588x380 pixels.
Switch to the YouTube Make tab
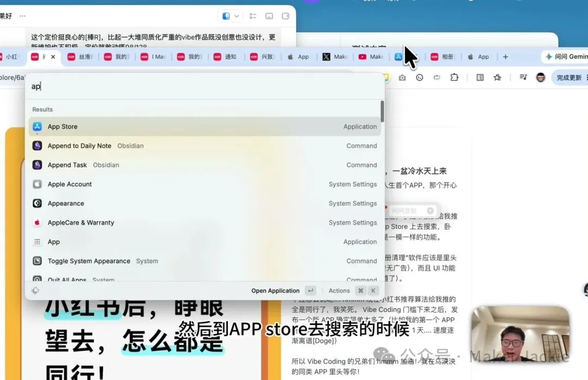click(x=371, y=57)
